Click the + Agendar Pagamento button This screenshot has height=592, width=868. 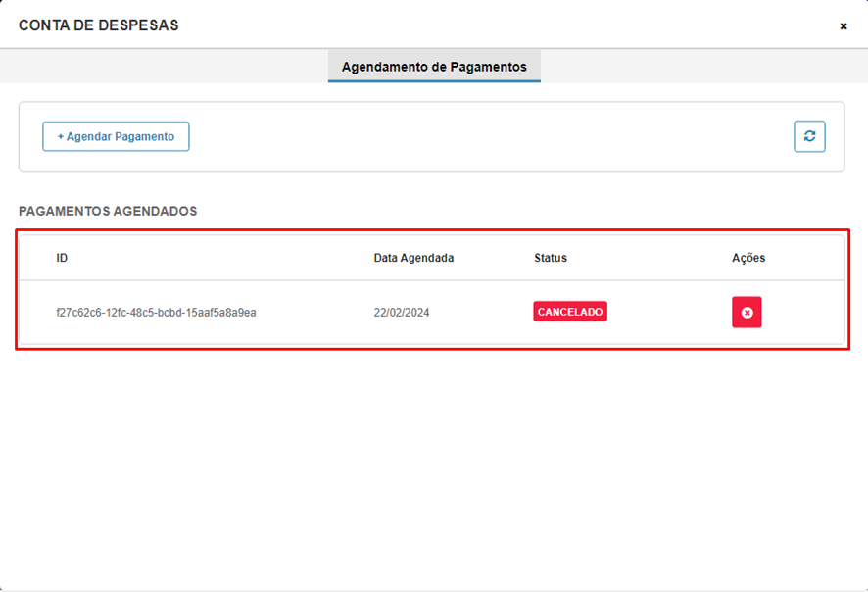point(116,137)
